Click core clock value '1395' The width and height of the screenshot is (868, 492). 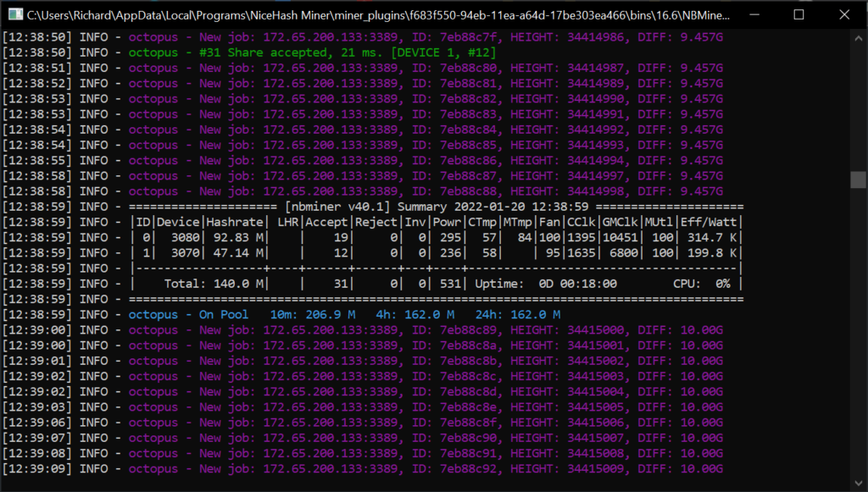click(x=581, y=238)
